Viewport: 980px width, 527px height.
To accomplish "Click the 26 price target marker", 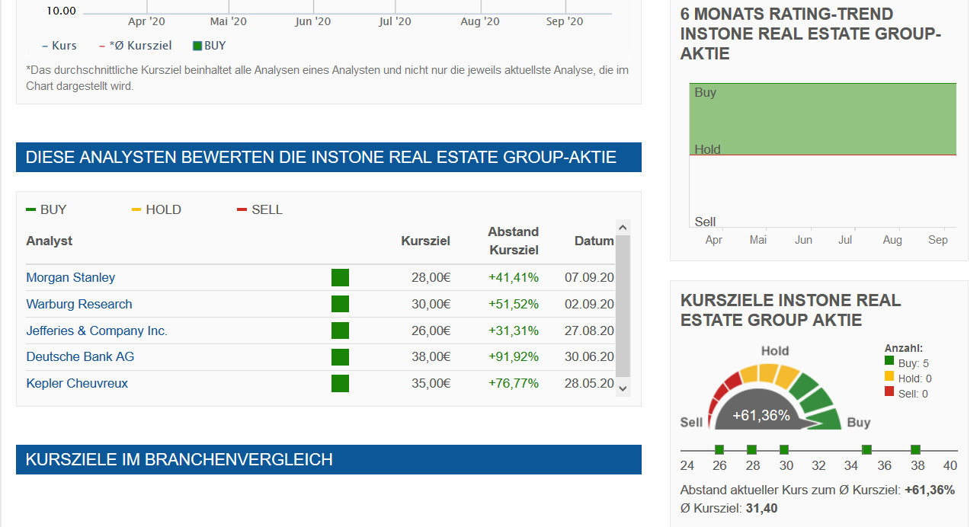I will (719, 450).
